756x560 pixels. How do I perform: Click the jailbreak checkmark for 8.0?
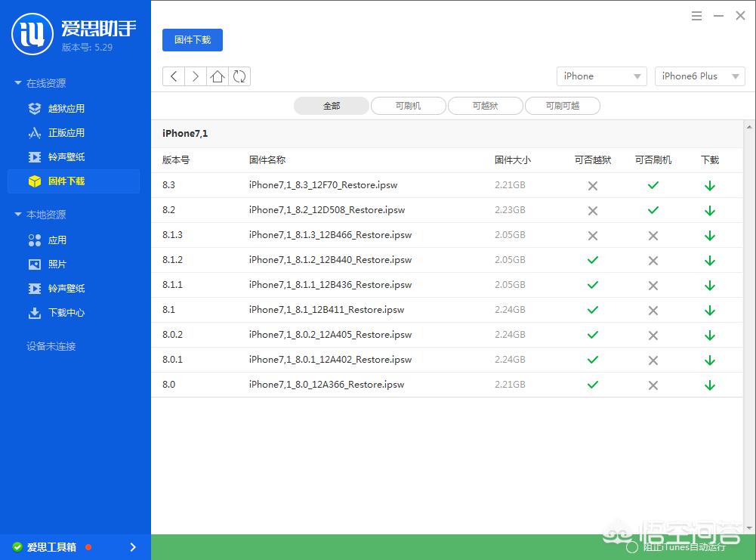(x=593, y=385)
